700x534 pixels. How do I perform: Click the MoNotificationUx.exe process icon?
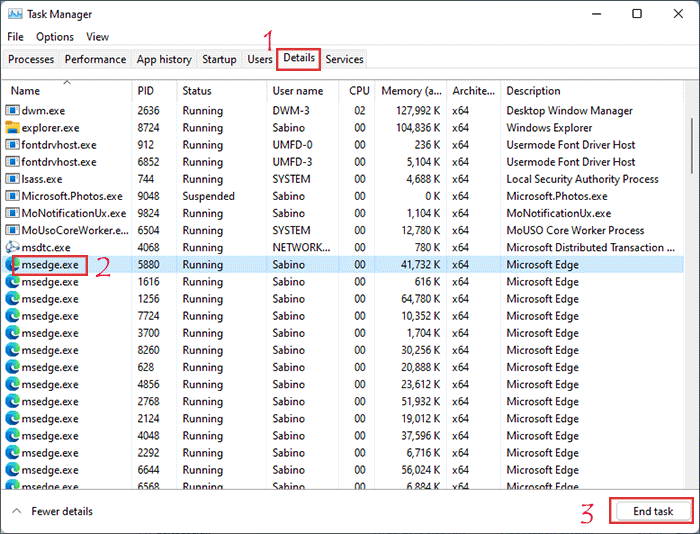[x=12, y=213]
